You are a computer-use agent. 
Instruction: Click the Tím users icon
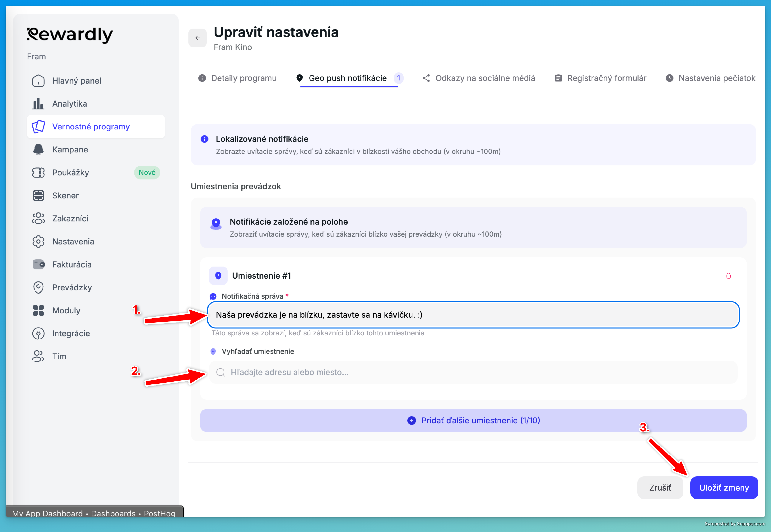(38, 356)
